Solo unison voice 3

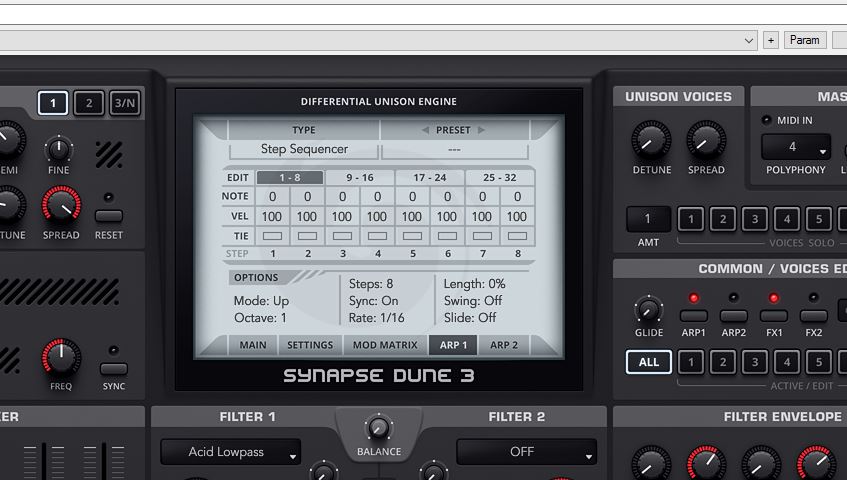click(x=755, y=219)
